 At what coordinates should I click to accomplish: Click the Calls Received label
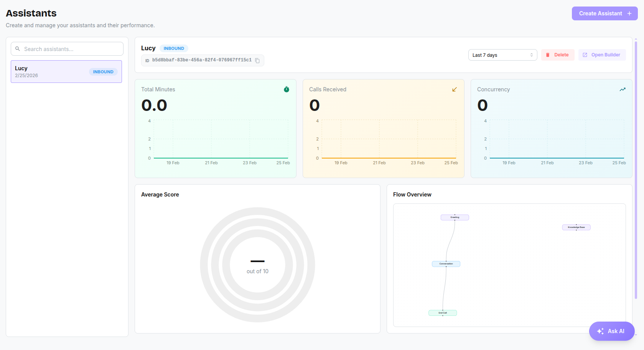[328, 89]
